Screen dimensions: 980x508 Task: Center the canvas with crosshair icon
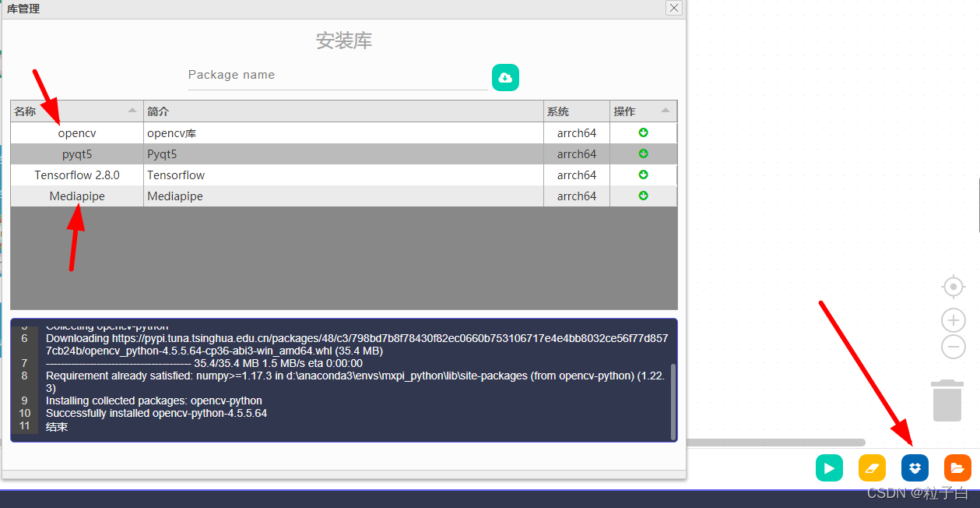tap(954, 287)
